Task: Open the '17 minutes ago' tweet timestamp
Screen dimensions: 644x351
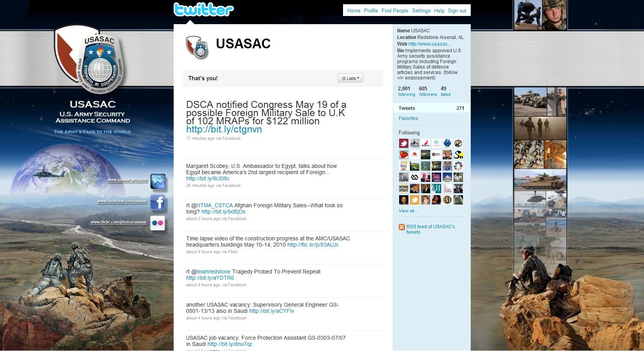Action: click(200, 138)
